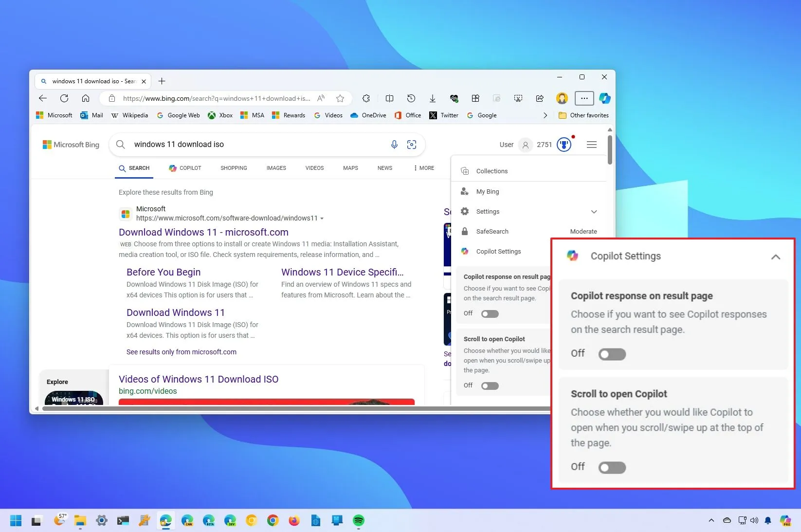Viewport: 801px width, 532px height.
Task: Refresh the current page
Action: tap(64, 98)
